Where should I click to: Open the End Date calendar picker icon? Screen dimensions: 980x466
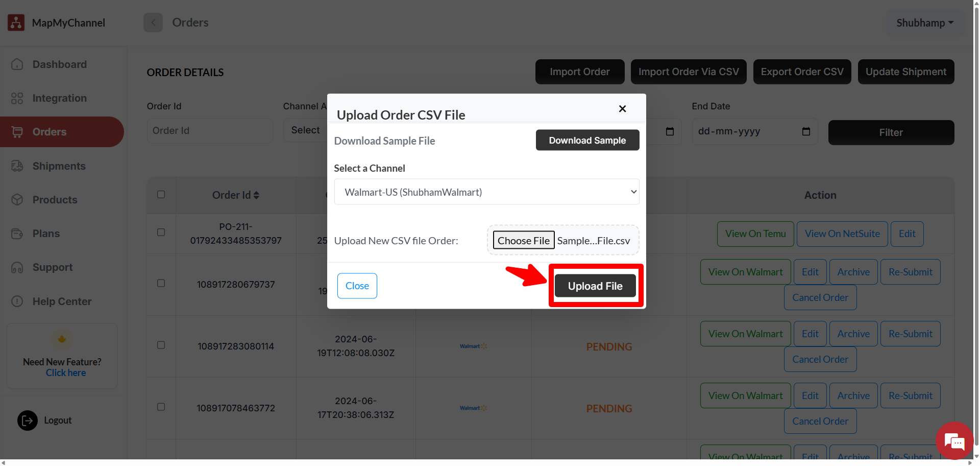(806, 132)
